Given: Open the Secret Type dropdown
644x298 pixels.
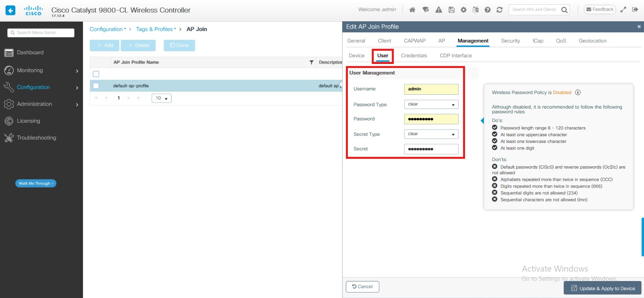Looking at the screenshot, I should coord(431,134).
